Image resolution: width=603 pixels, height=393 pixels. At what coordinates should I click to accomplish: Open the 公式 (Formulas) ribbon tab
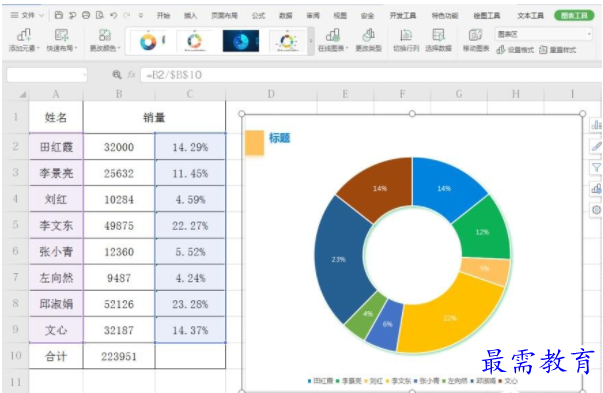click(258, 15)
